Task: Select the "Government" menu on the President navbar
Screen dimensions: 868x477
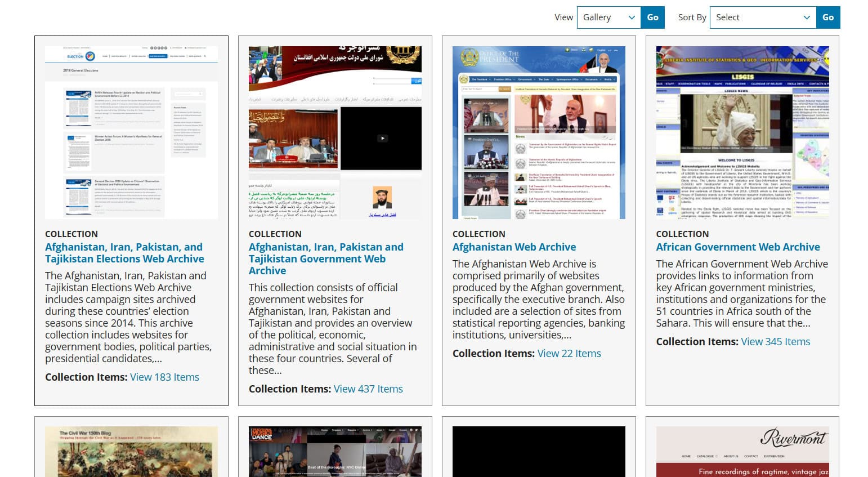Action: coord(525,79)
